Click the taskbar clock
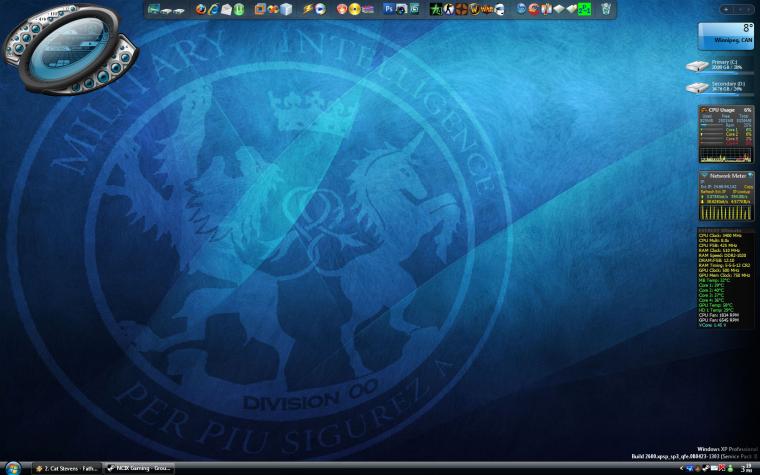 (746, 468)
